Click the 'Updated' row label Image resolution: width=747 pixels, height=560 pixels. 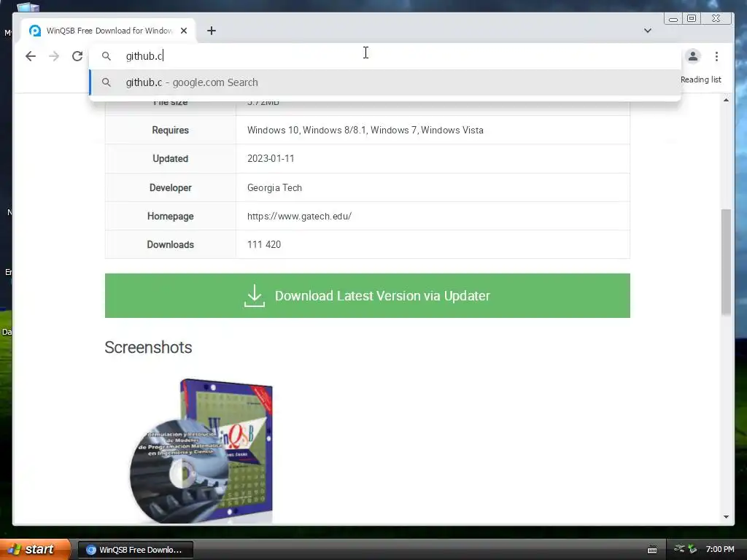(x=170, y=158)
